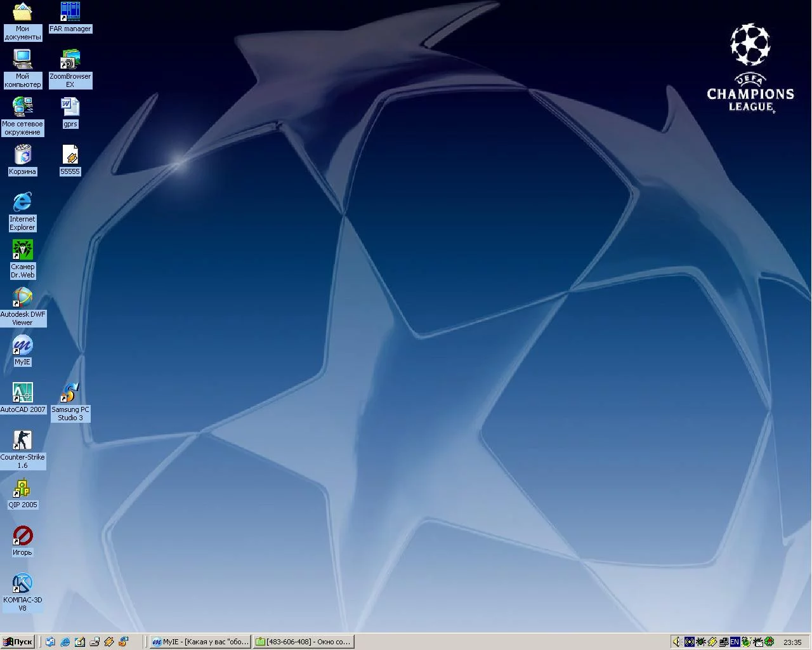Click the volume speaker tray icon
This screenshot has width=812, height=650.
[678, 642]
